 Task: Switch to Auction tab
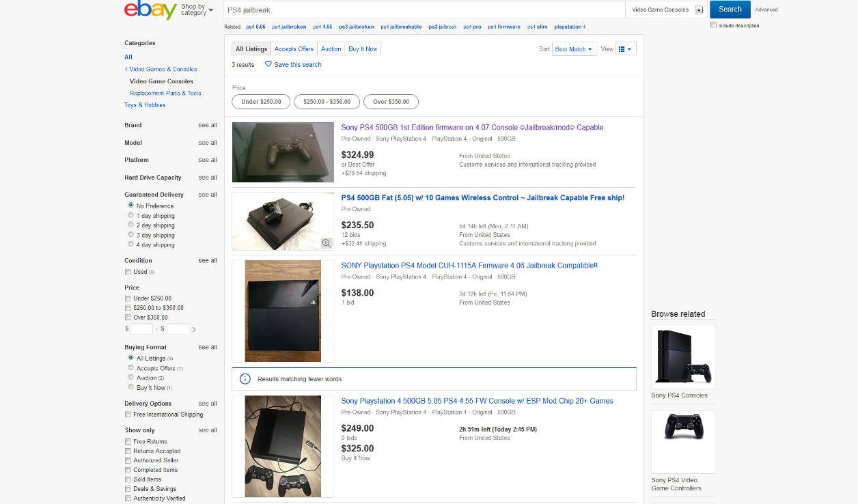click(331, 49)
